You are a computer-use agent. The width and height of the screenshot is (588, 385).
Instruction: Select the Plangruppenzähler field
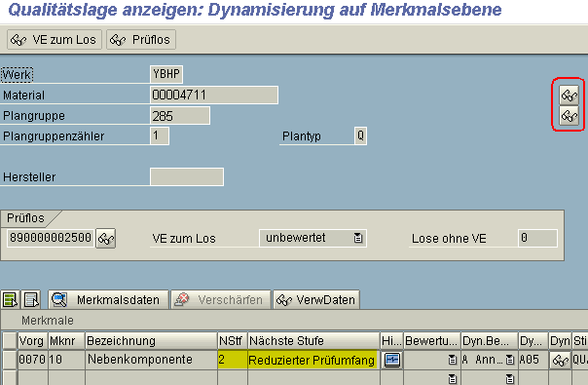160,135
